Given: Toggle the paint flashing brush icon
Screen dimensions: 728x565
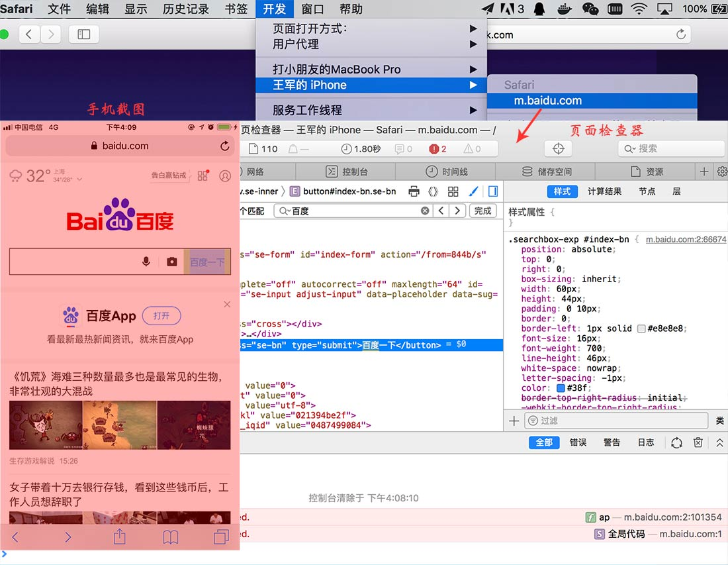Looking at the screenshot, I should click(x=473, y=191).
